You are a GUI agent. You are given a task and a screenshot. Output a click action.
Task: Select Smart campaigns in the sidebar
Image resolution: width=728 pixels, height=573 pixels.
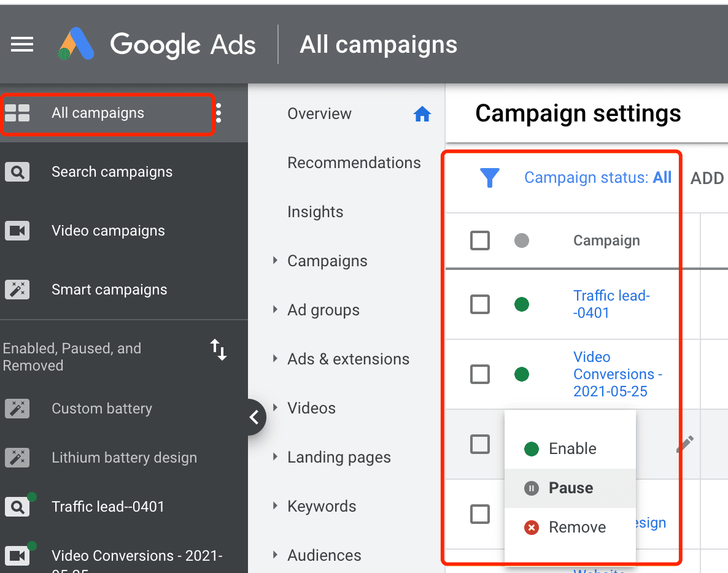[x=109, y=290]
